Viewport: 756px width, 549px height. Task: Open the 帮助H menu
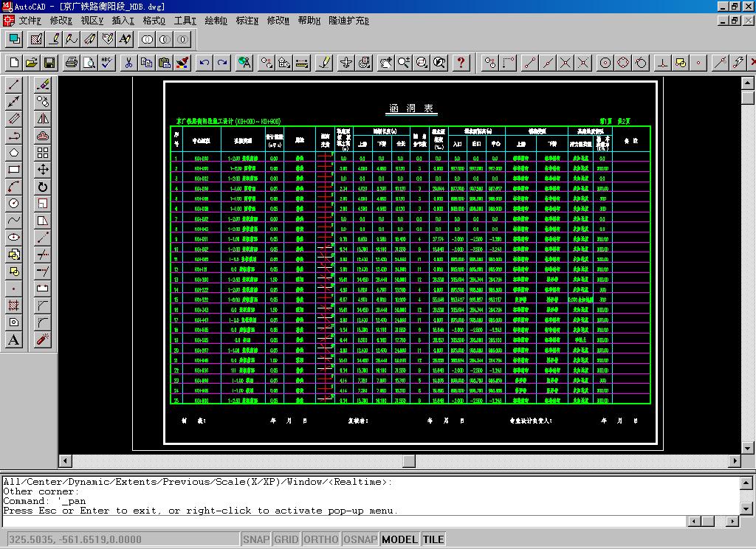pos(309,21)
